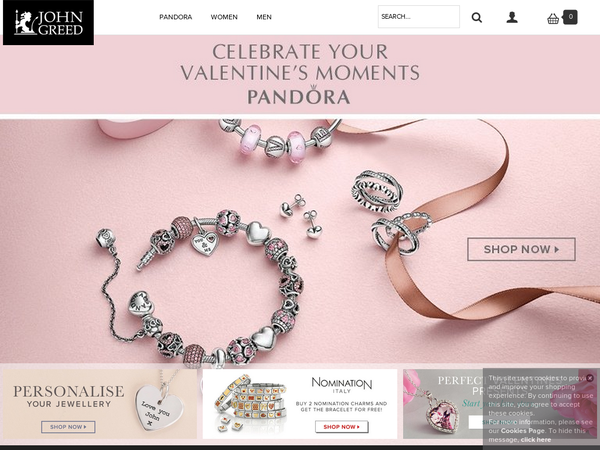The image size is (600, 450).
Task: Click the basket item count badge
Action: tap(570, 17)
